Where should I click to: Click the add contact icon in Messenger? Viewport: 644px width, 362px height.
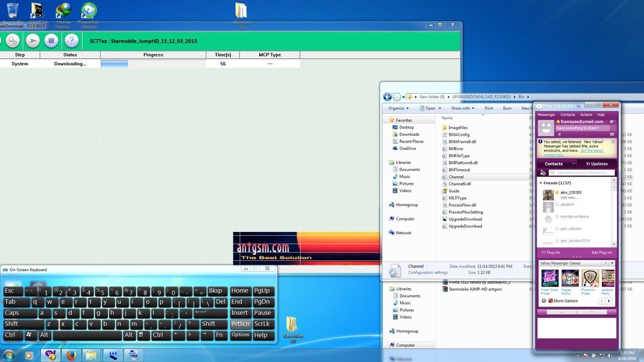543,172
